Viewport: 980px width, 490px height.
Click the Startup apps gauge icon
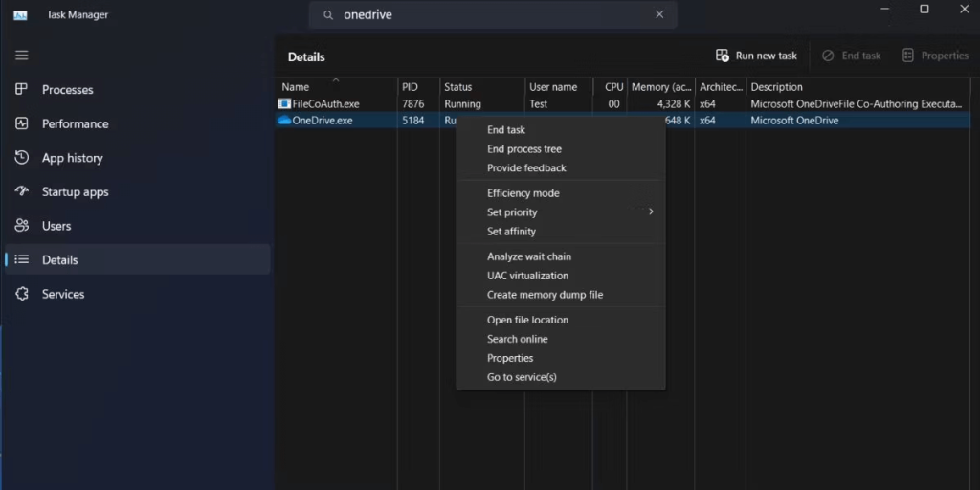pos(21,191)
